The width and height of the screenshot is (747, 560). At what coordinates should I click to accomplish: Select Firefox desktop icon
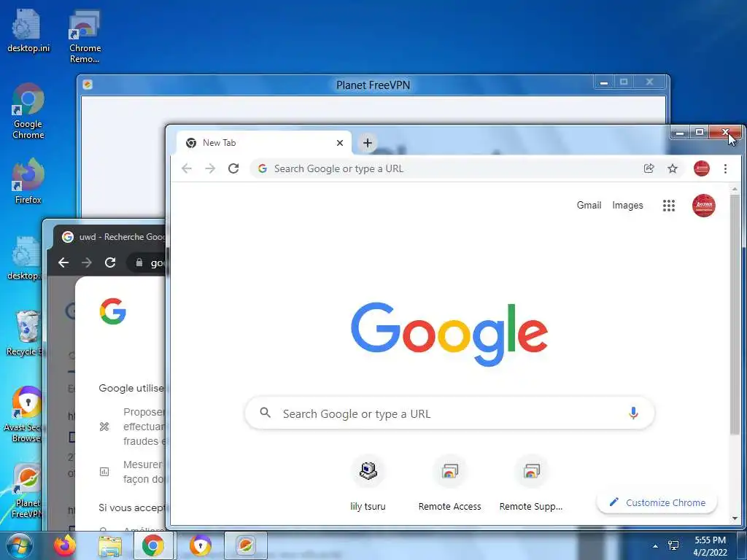tap(28, 182)
